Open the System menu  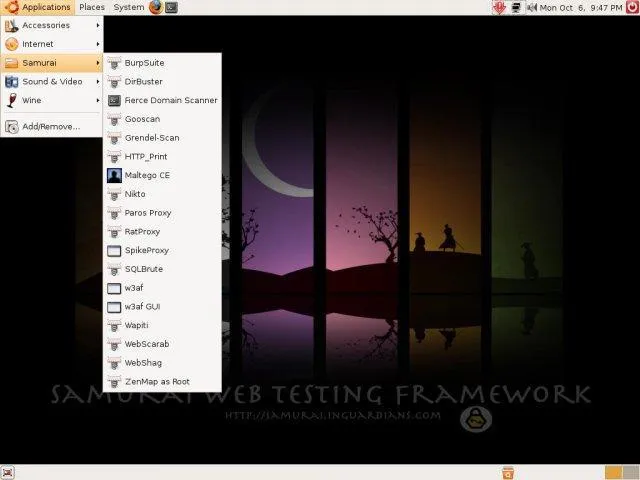tap(128, 7)
